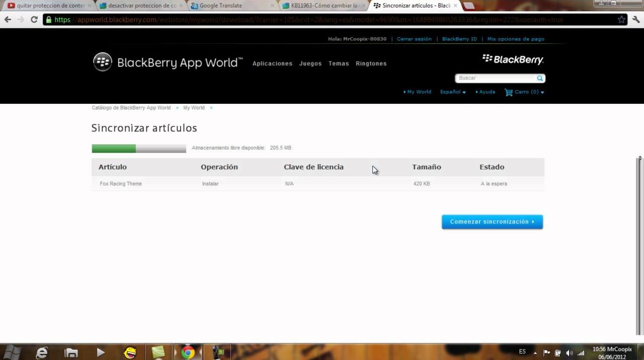The height and width of the screenshot is (360, 644).
Task: Click the browser back arrow
Action: pyautogui.click(x=8, y=20)
